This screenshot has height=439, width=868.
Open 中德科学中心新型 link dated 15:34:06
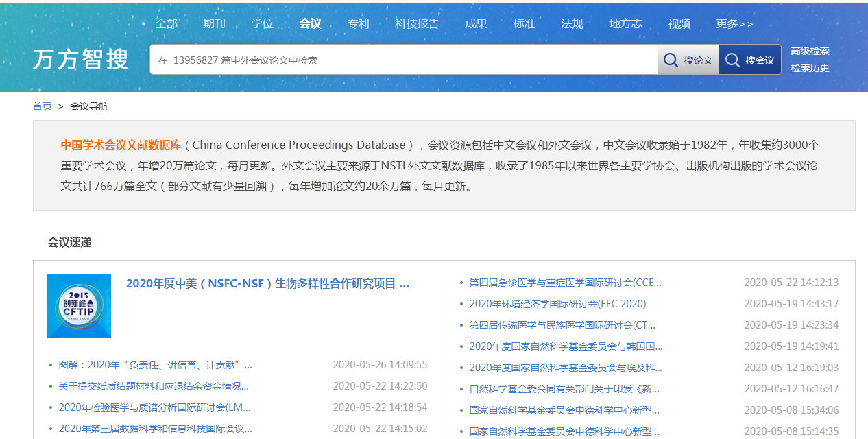coord(564,410)
